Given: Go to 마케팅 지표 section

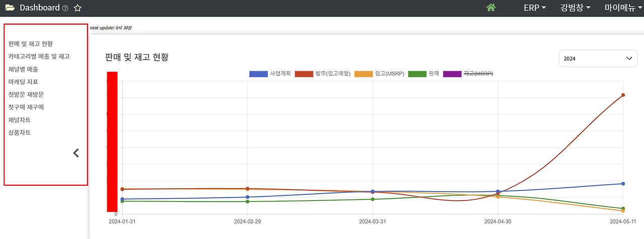Looking at the screenshot, I should click(x=23, y=82).
